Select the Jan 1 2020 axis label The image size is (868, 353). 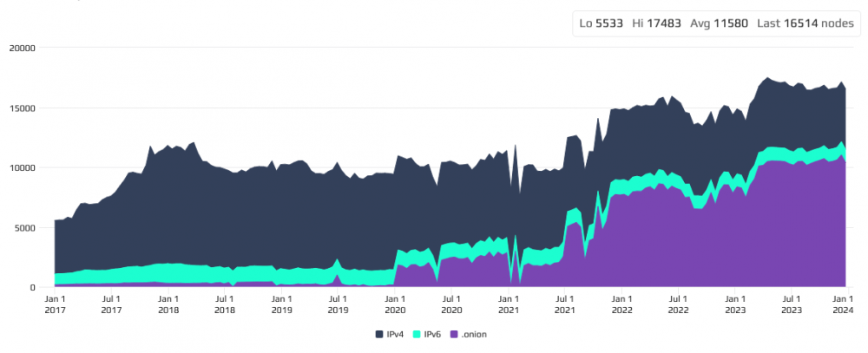click(x=394, y=304)
